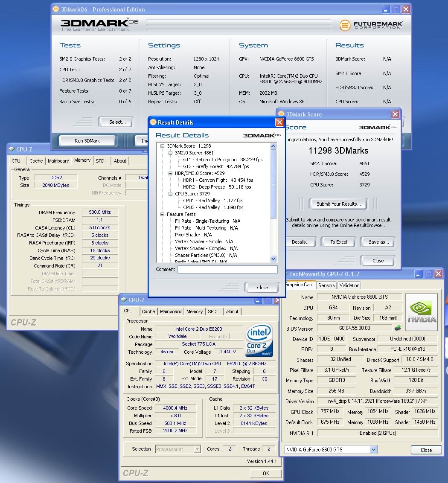Minimize the GPU-Z window
The width and height of the screenshot is (448, 483).
pyautogui.click(x=418, y=274)
